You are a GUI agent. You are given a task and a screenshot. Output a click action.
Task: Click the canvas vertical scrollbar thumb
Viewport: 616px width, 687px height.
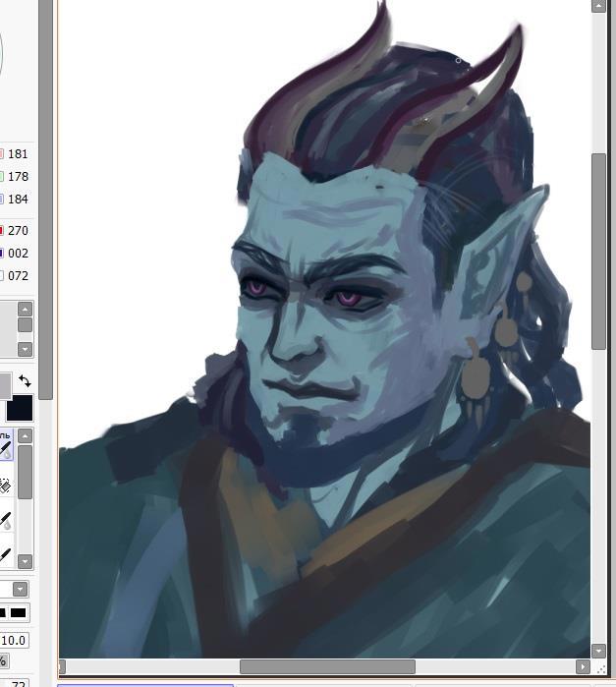click(599, 251)
